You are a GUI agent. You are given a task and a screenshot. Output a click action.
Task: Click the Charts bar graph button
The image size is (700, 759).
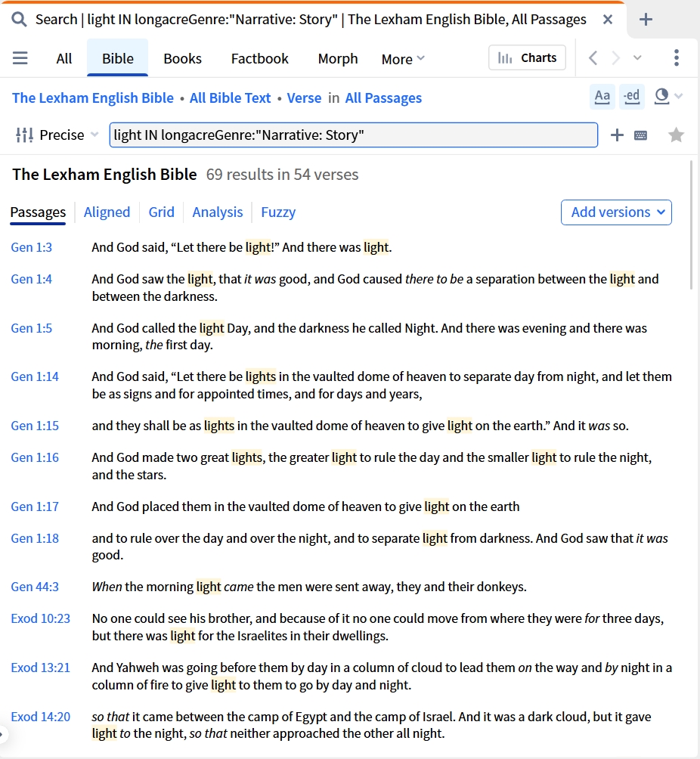pos(527,58)
